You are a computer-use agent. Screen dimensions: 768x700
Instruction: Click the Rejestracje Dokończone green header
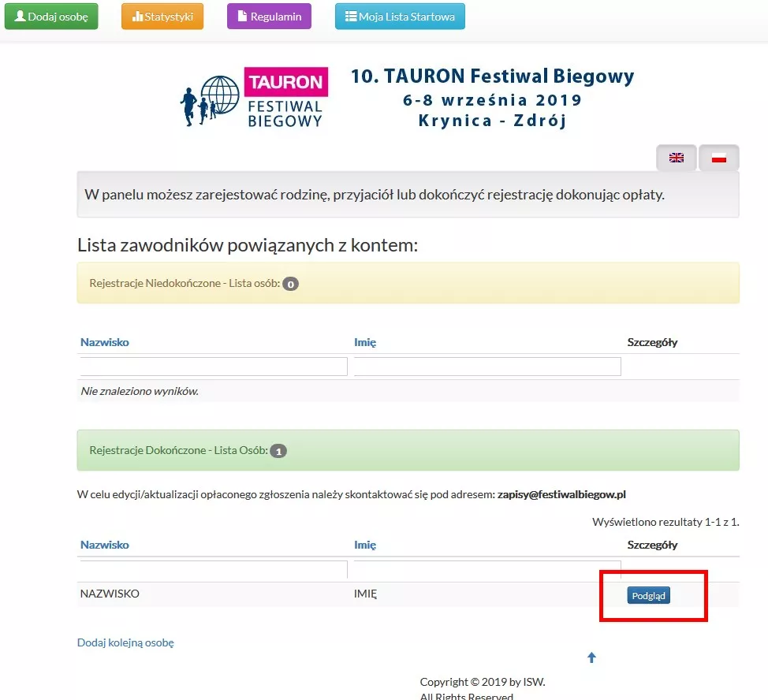pos(408,451)
